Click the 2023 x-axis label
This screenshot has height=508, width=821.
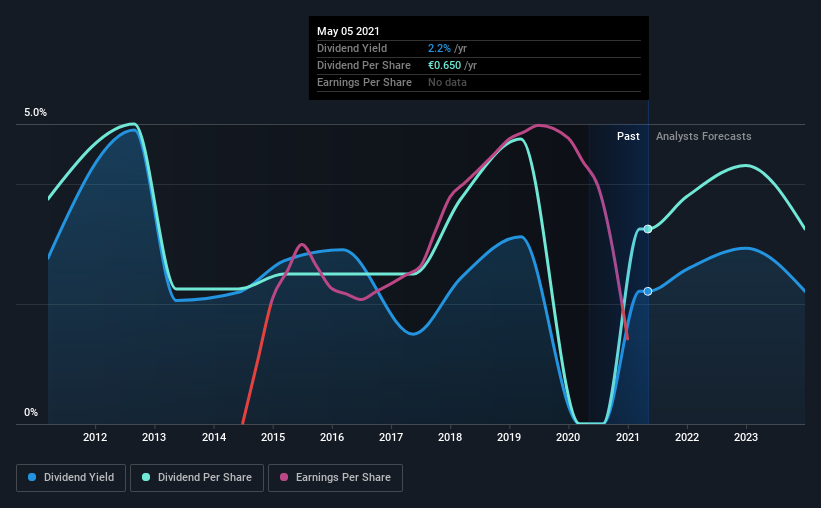746,437
